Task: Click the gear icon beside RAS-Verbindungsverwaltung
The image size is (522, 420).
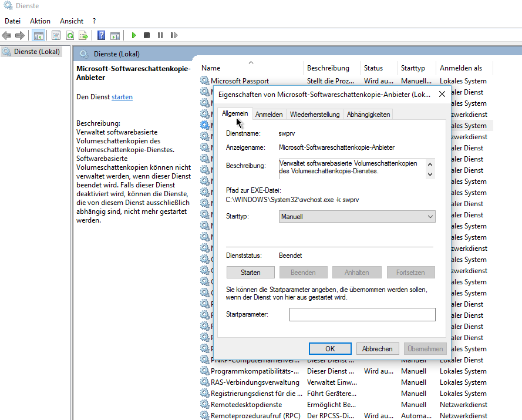Action: point(204,382)
